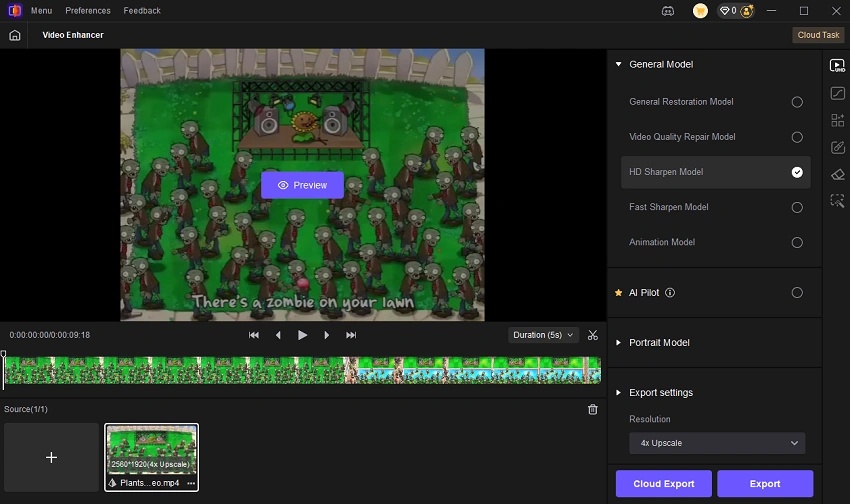Select the eraser tool in the right sidebar

838,174
